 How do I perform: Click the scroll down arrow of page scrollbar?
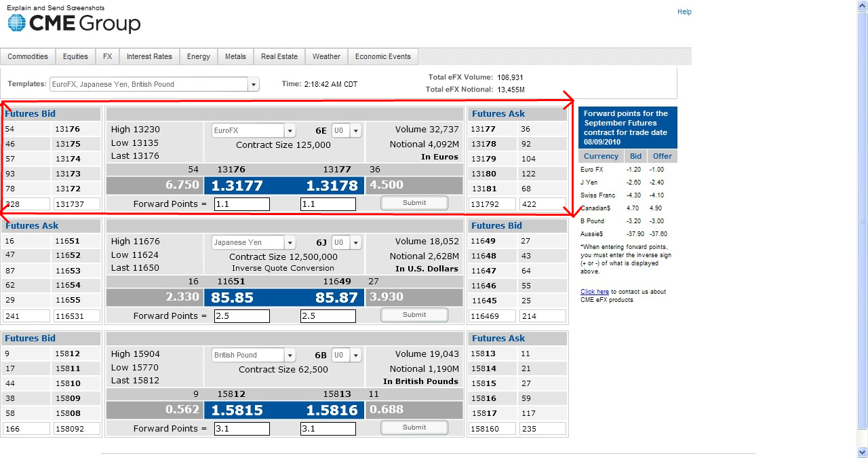pos(862,452)
